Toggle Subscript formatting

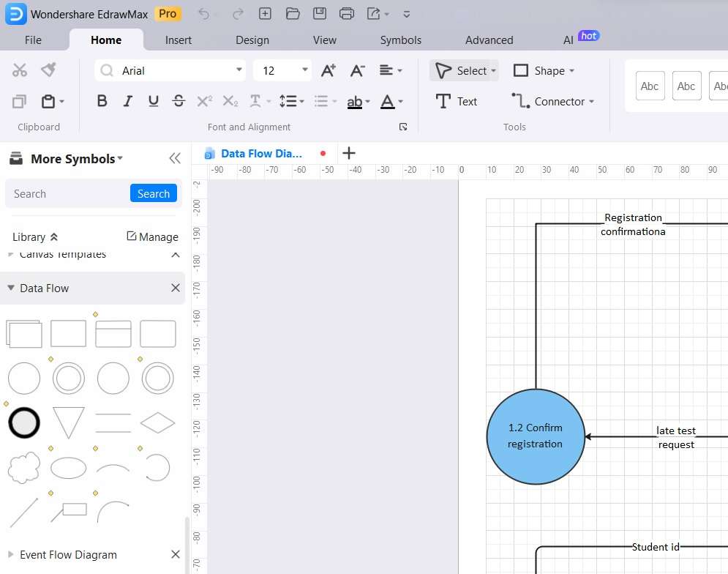pyautogui.click(x=230, y=101)
